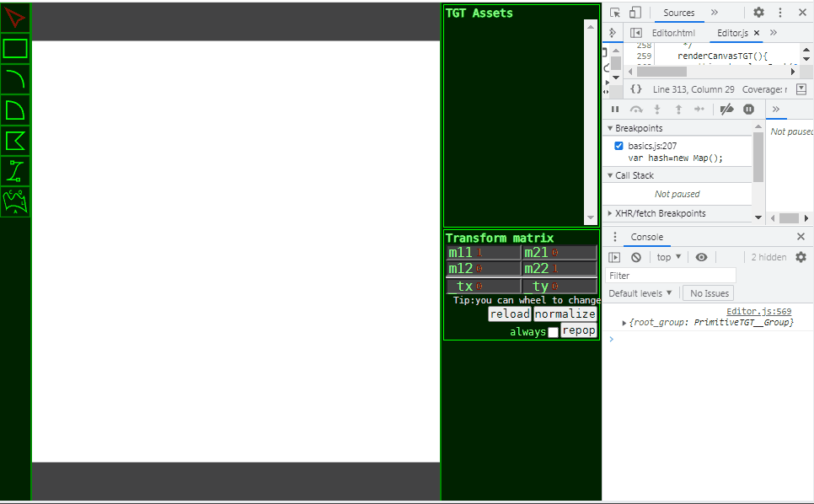Switch to the Editor.js file tab
814x504 pixels.
coord(732,33)
